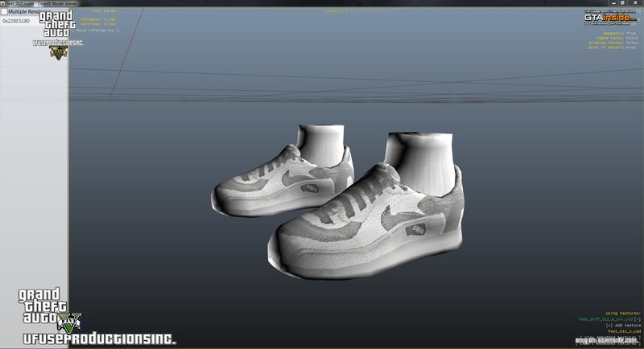Toggle the Display Points False value
The image size is (644, 349).
[632, 43]
